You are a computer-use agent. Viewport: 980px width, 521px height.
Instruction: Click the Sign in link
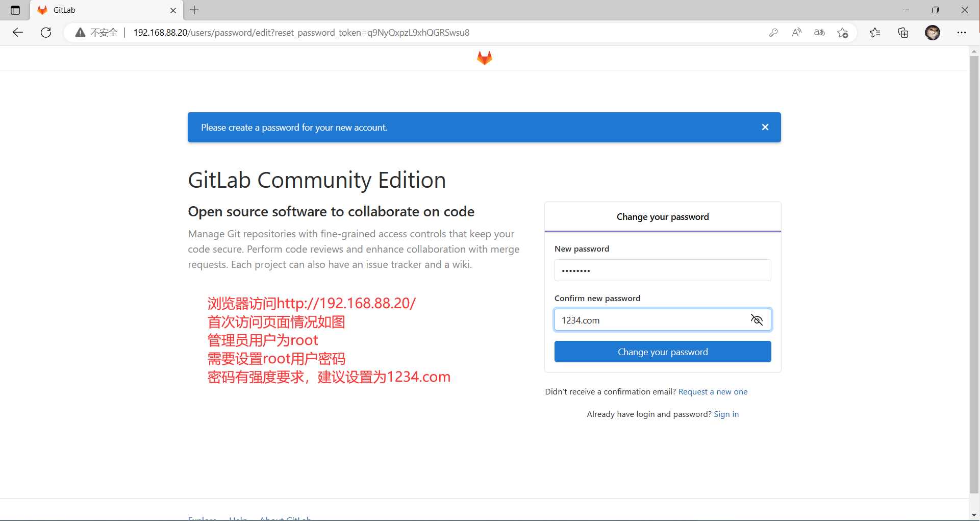coord(726,414)
